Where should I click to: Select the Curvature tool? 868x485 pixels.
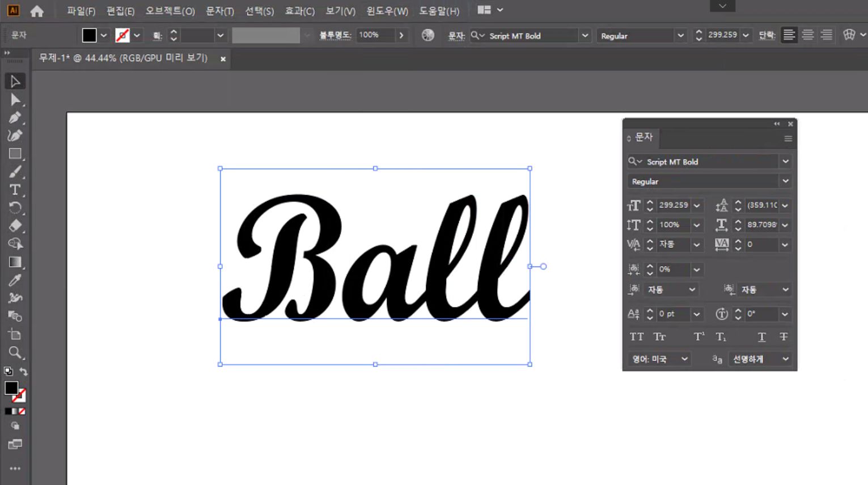point(15,136)
